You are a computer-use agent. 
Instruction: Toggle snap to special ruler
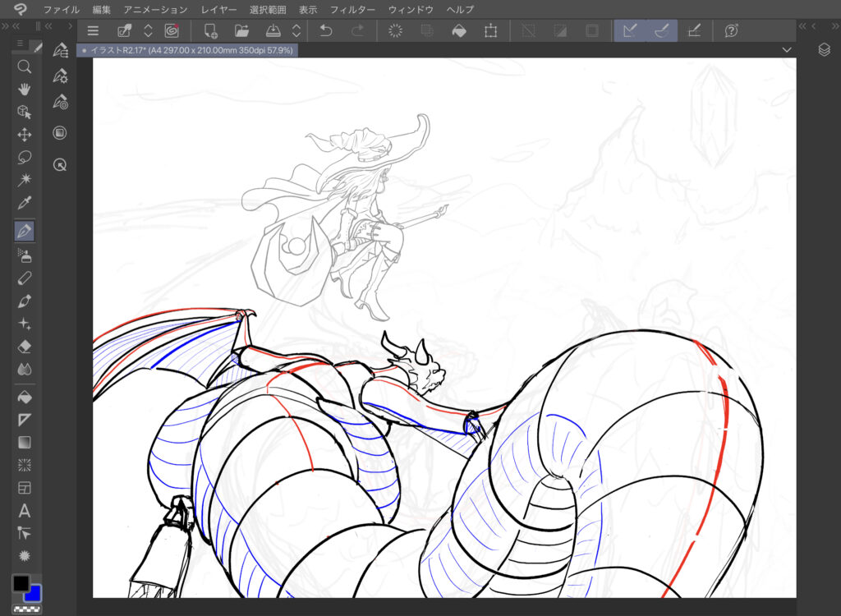pyautogui.click(x=661, y=30)
